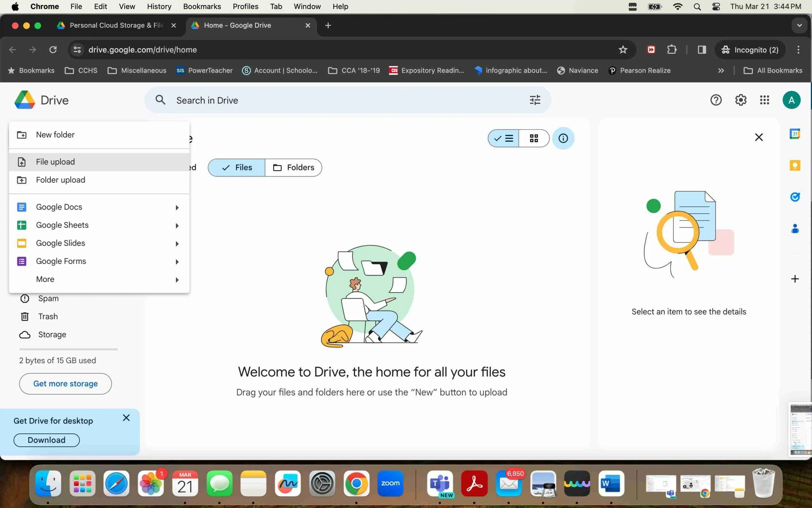Open the Chrome extensions puzzle icon
812x508 pixels.
671,50
